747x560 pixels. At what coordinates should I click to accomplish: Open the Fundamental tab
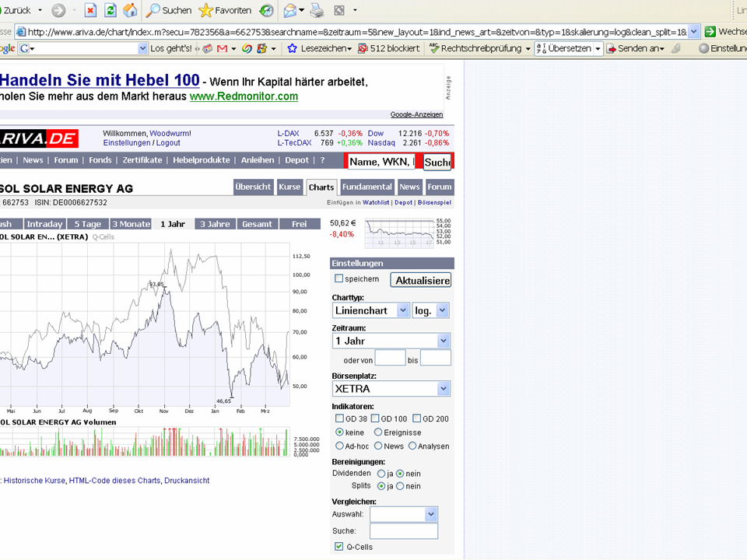[x=366, y=187]
